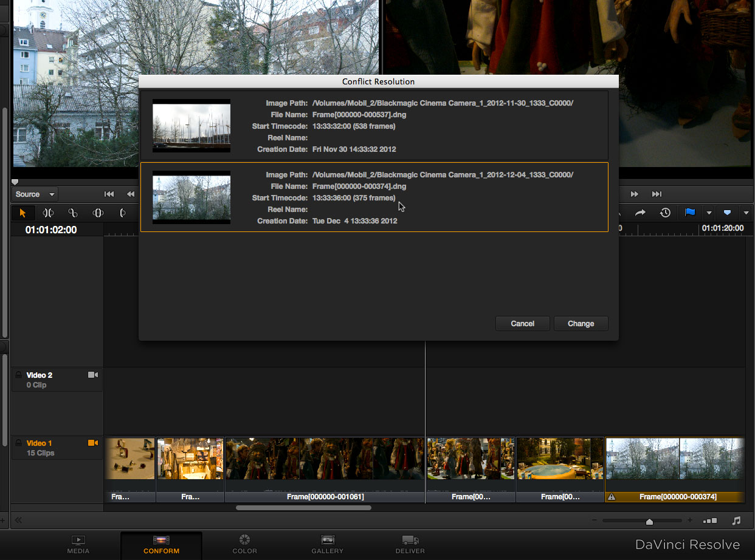Screen dimensions: 755x560
Task: Select the arrow pointer tool
Action: point(23,213)
